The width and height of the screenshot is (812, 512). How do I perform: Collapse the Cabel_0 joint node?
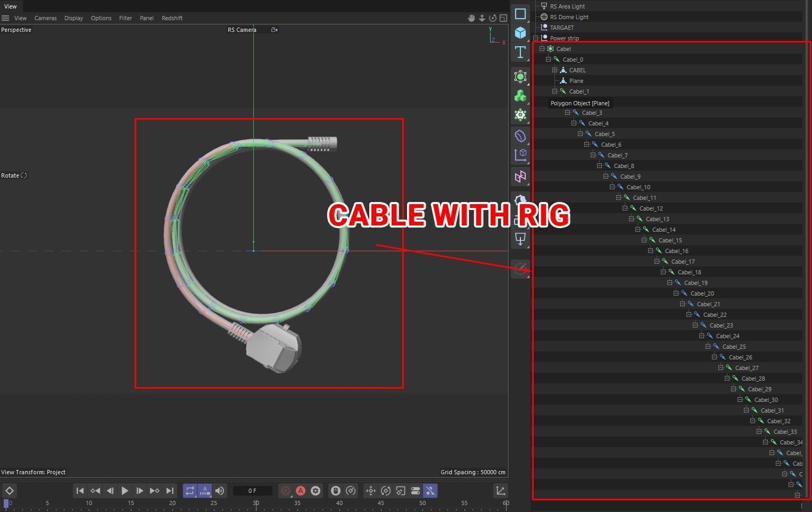pos(549,60)
